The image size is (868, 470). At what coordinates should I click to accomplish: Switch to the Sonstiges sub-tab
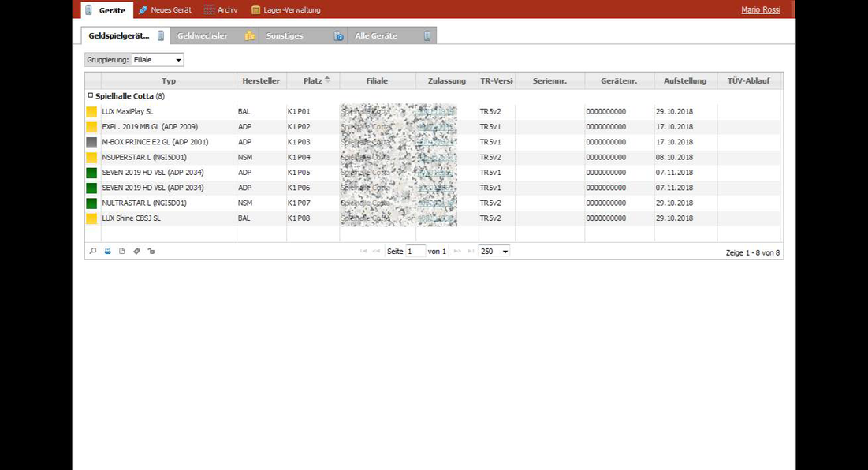(304, 36)
